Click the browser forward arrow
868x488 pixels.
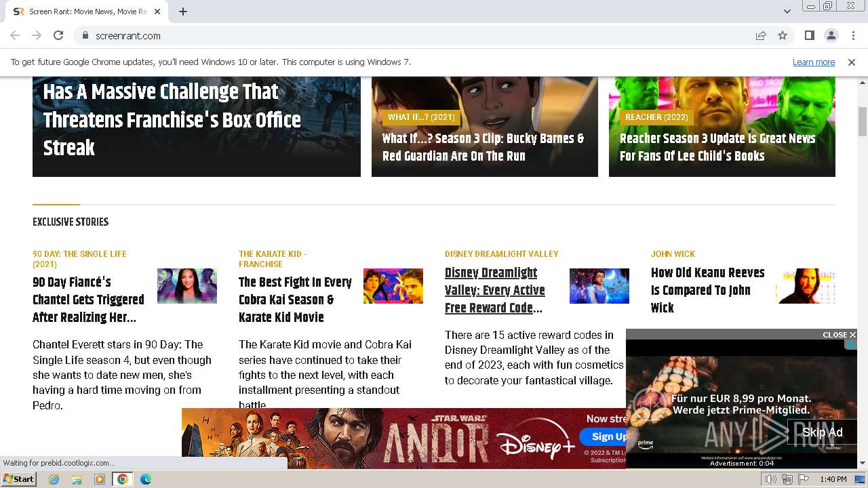pyautogui.click(x=37, y=35)
